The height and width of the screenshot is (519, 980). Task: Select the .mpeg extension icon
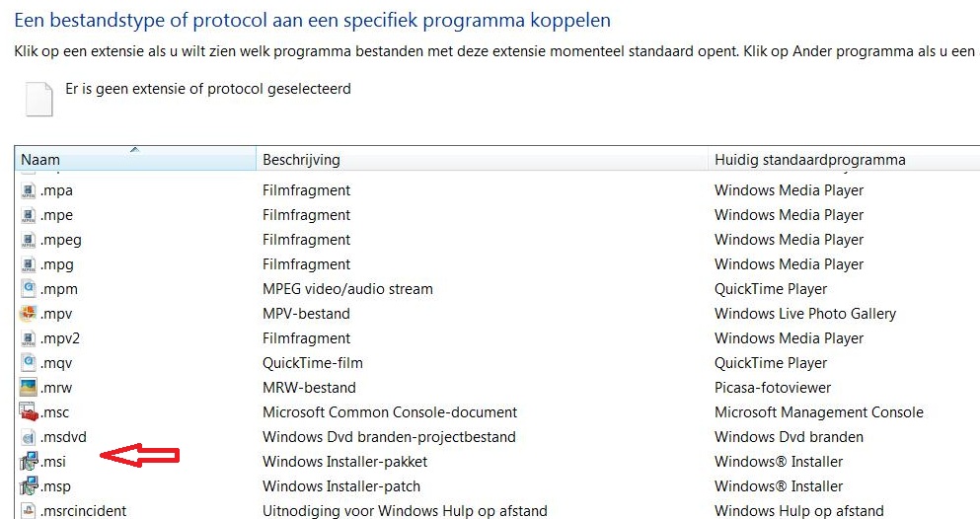(x=29, y=240)
